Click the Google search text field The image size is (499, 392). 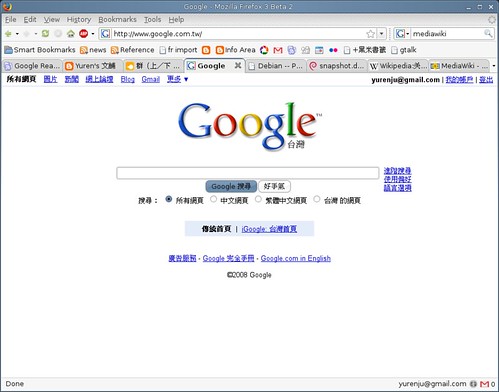click(x=248, y=173)
